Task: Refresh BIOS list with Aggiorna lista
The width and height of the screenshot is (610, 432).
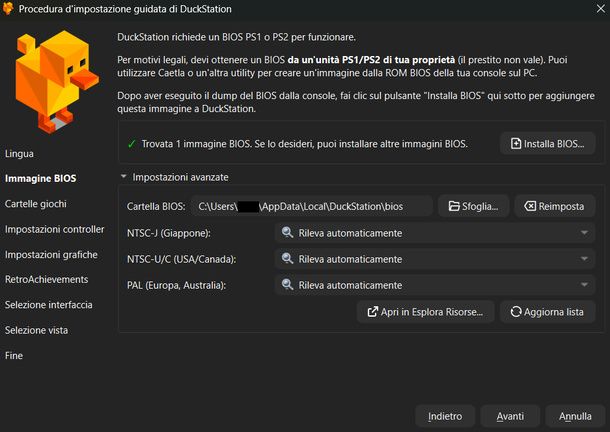Action: point(547,312)
